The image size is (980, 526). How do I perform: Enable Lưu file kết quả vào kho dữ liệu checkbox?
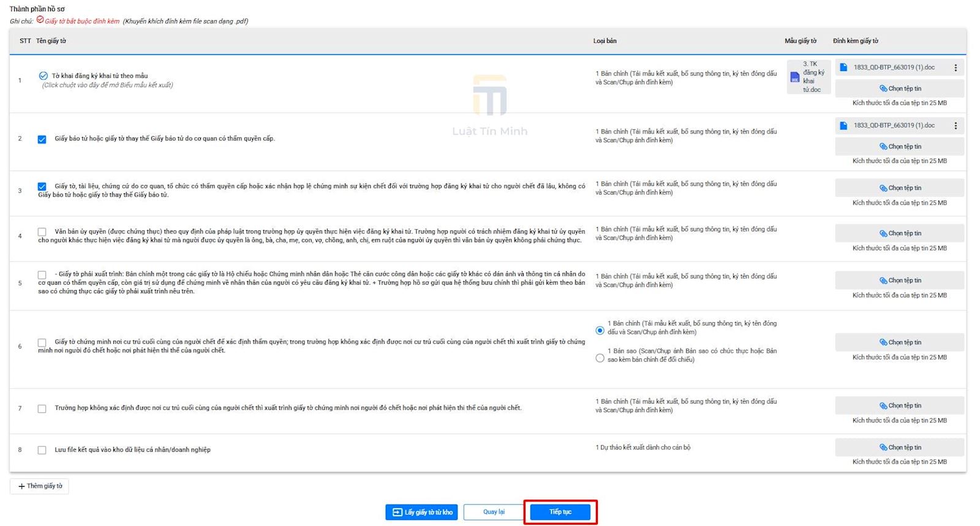(x=42, y=450)
